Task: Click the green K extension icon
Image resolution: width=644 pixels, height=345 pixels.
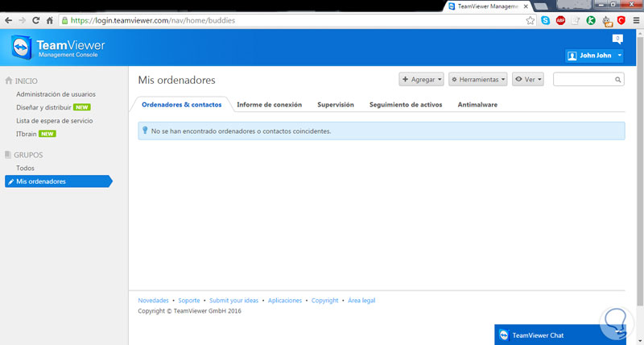Action: (591, 21)
